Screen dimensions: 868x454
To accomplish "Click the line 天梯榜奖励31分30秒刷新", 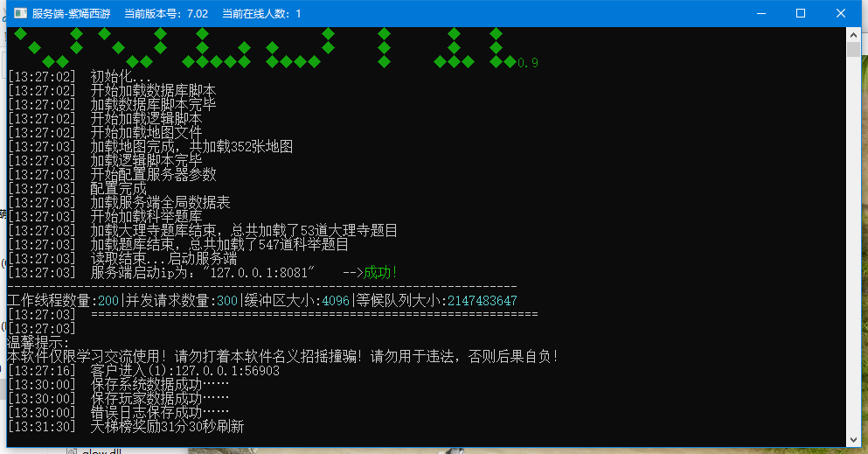I will tap(167, 426).
